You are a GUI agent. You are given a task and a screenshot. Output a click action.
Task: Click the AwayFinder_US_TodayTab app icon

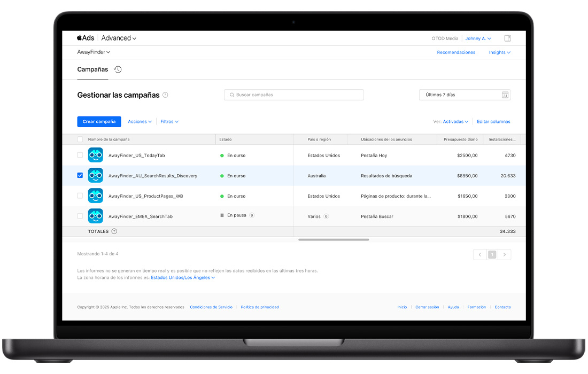pyautogui.click(x=96, y=155)
